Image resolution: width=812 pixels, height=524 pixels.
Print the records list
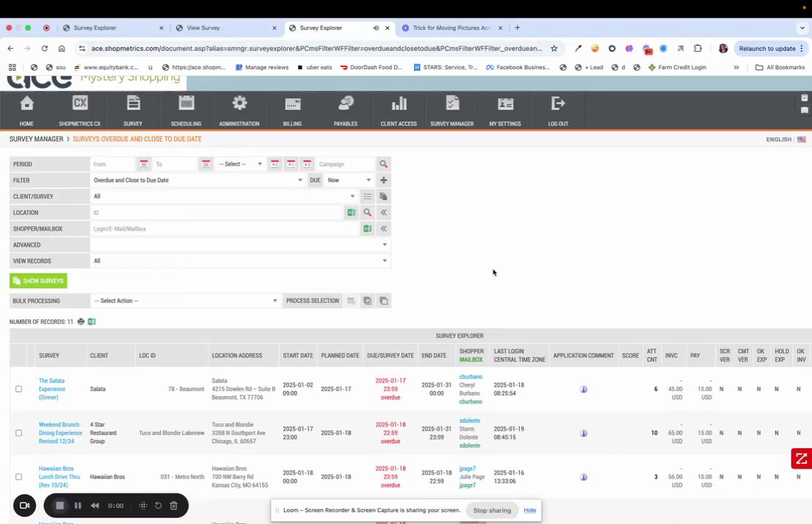pyautogui.click(x=81, y=322)
